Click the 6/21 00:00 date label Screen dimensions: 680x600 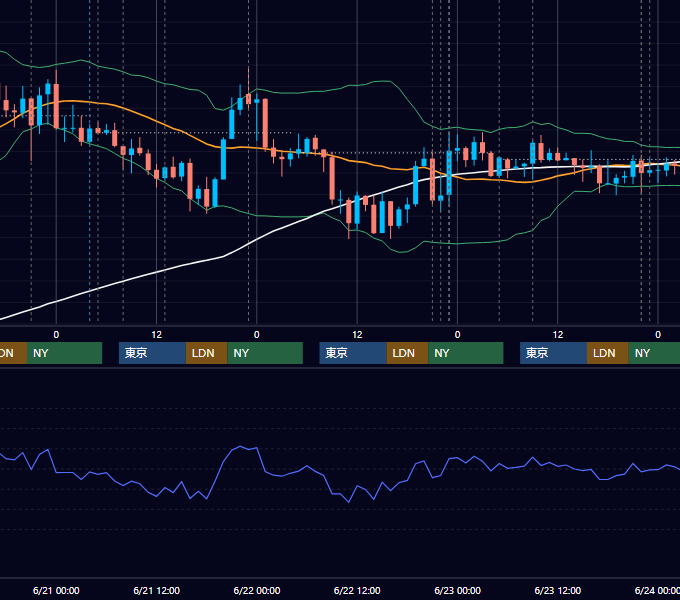(x=56, y=590)
